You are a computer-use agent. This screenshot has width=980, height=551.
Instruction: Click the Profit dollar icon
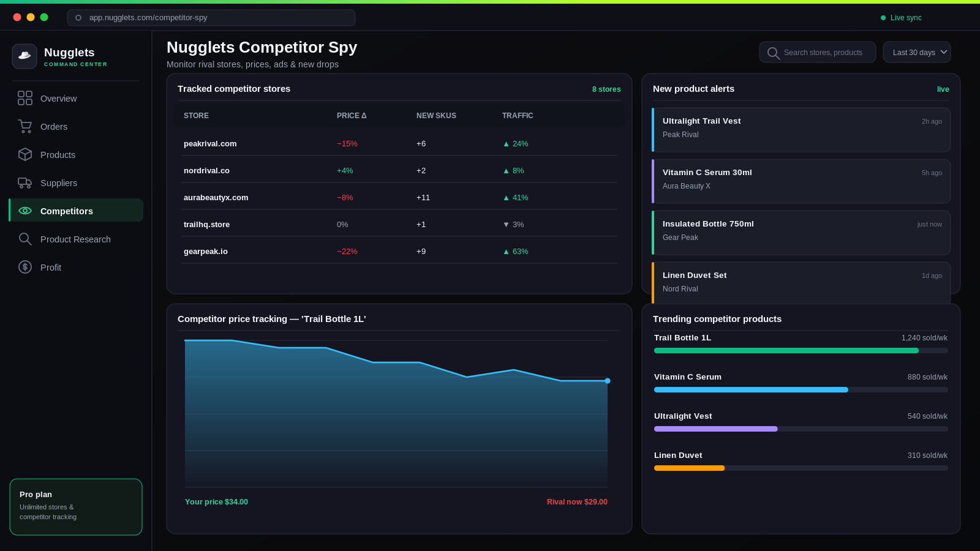point(25,267)
